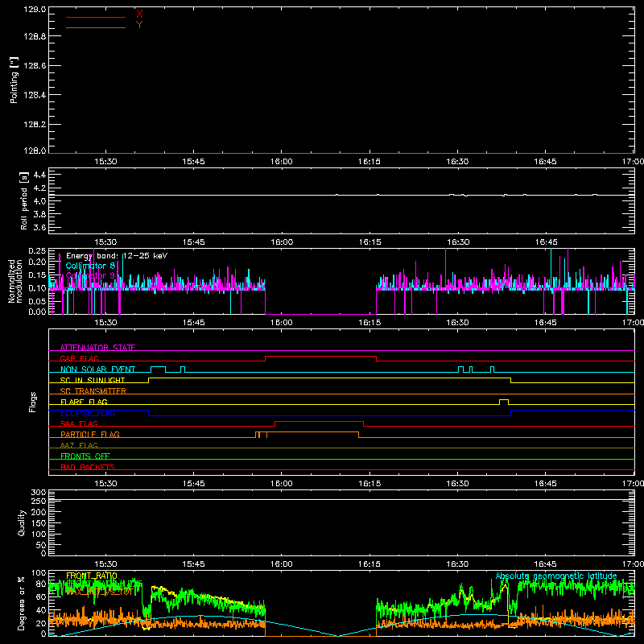Click the FLARE_FLAG label
The height and width of the screenshot is (644, 644).
(84, 402)
